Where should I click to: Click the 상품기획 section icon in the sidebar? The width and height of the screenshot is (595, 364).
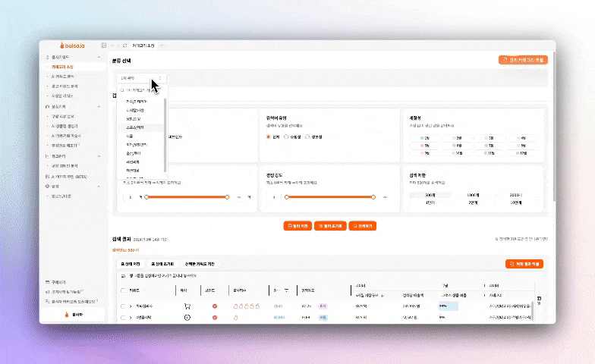(x=47, y=106)
